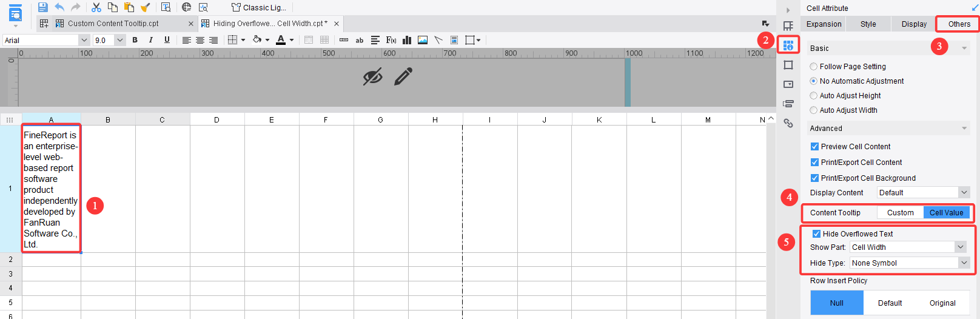This screenshot has width=980, height=319.
Task: Center align cell text
Action: click(x=200, y=40)
